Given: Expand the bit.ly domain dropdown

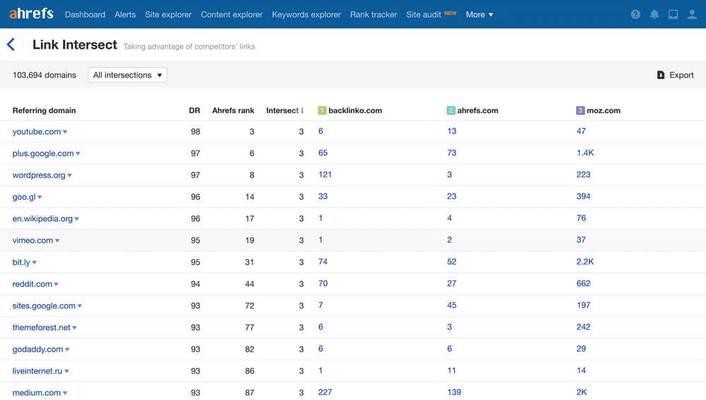Looking at the screenshot, I should click(x=34, y=262).
